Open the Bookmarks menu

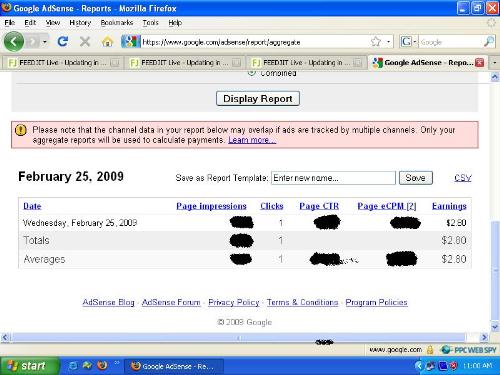117,23
